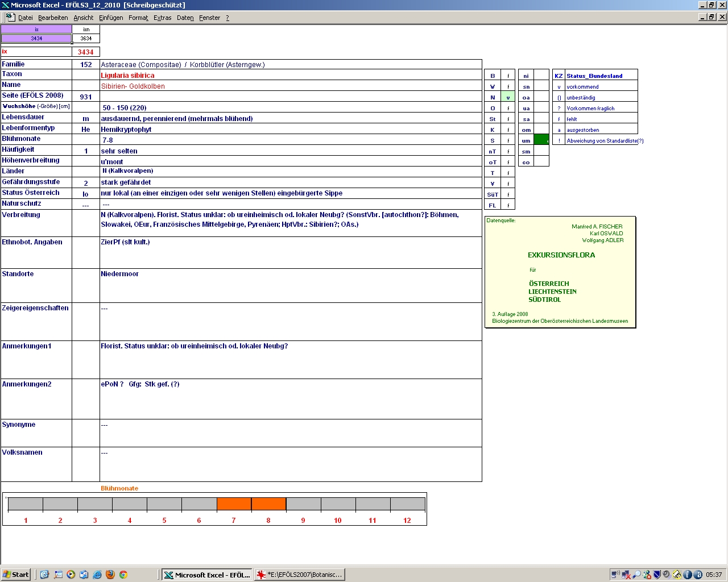Click the Excel workbook icon beside Datei
The width and height of the screenshot is (728, 582).
click(x=10, y=17)
